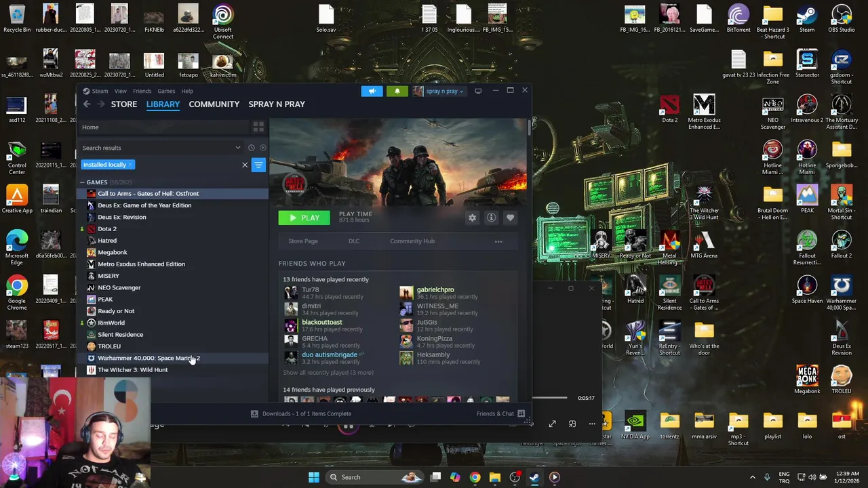The width and height of the screenshot is (868, 488).
Task: Open Ubisoft Connect desktop icon
Action: pos(222,22)
